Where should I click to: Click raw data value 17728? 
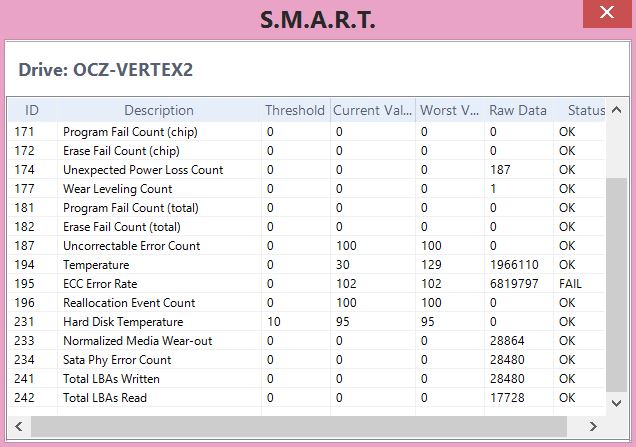pyautogui.click(x=507, y=398)
